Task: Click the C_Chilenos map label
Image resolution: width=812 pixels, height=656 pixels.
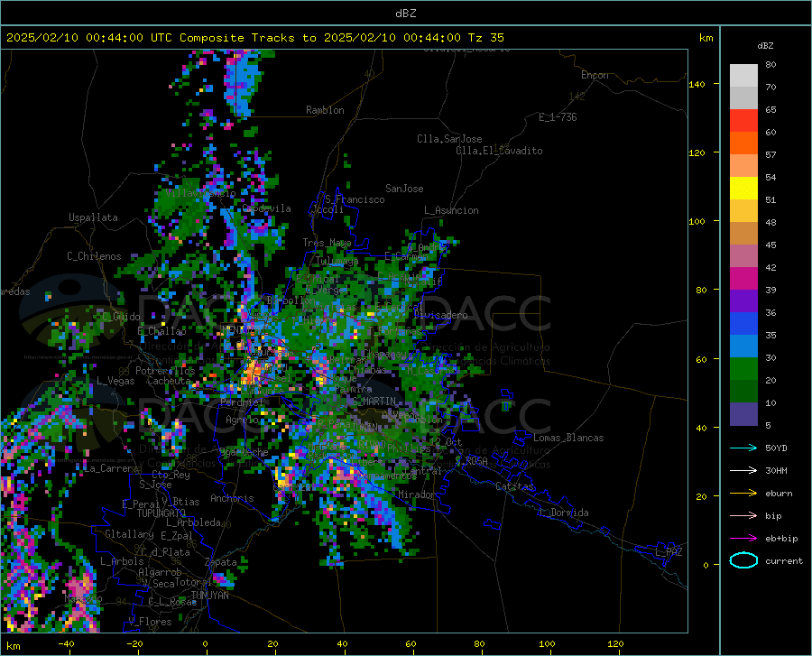Action: coord(94,256)
